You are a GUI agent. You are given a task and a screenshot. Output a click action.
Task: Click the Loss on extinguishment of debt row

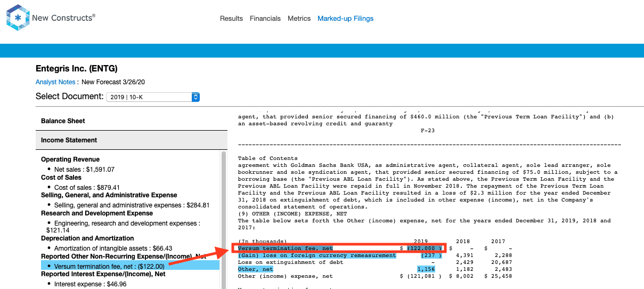click(375, 262)
